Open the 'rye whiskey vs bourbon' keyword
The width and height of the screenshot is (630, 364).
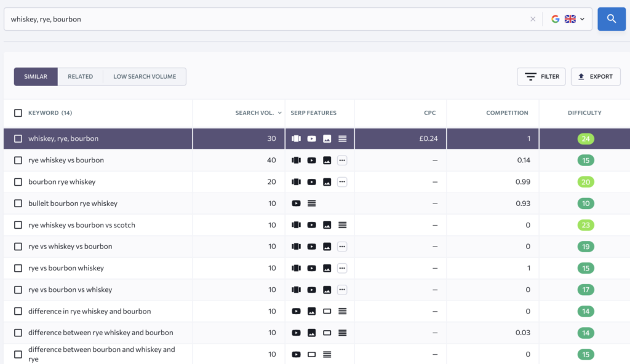click(x=66, y=160)
